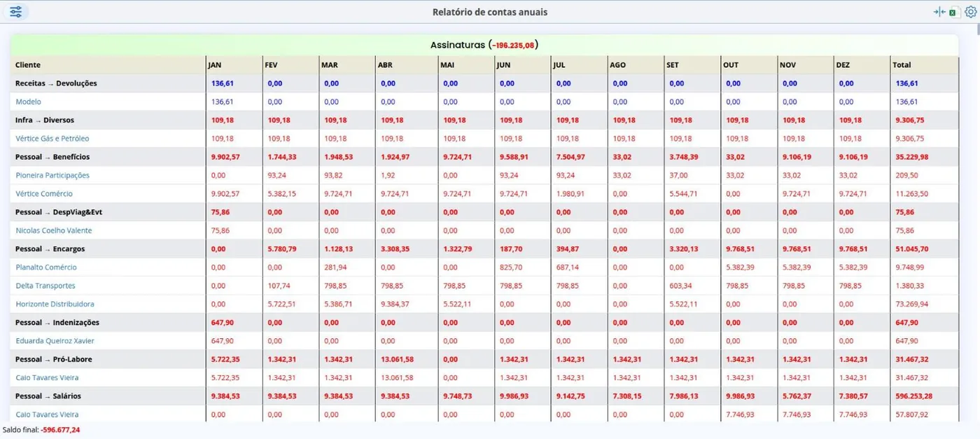Image resolution: width=980 pixels, height=439 pixels.
Task: Click the 596.253,28 total for Pessoal Salários
Action: (x=913, y=396)
